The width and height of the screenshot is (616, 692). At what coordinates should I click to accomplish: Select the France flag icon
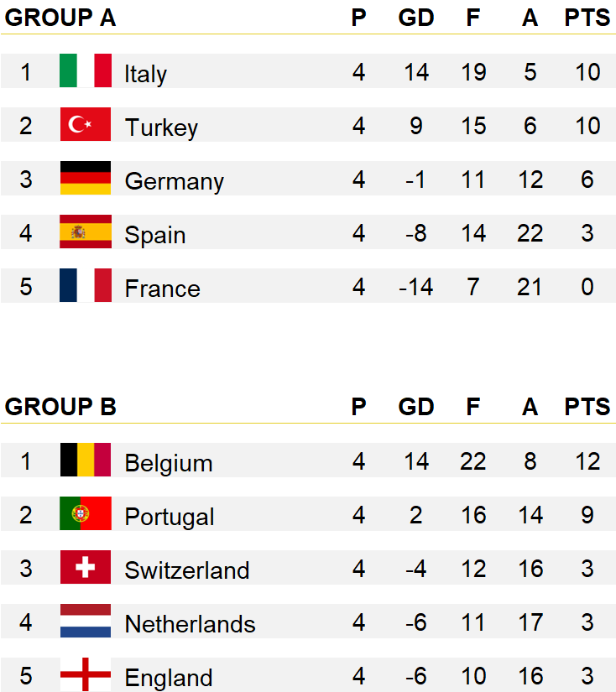[86, 285]
